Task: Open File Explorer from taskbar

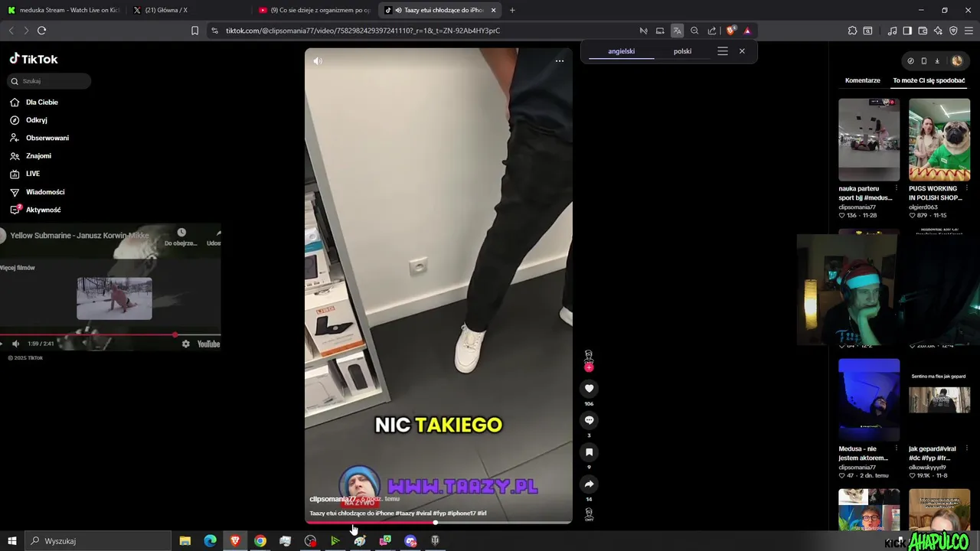Action: (x=185, y=541)
